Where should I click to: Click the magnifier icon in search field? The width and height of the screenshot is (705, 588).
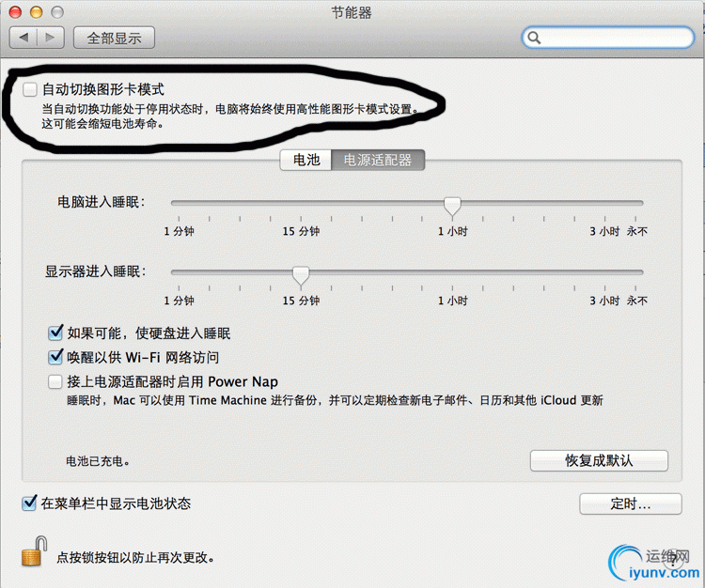point(534,38)
